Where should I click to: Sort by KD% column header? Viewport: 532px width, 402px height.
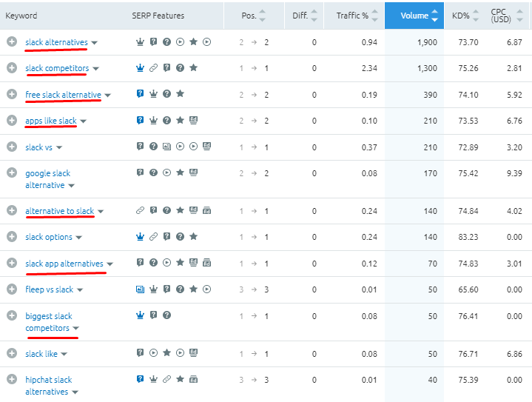point(465,16)
